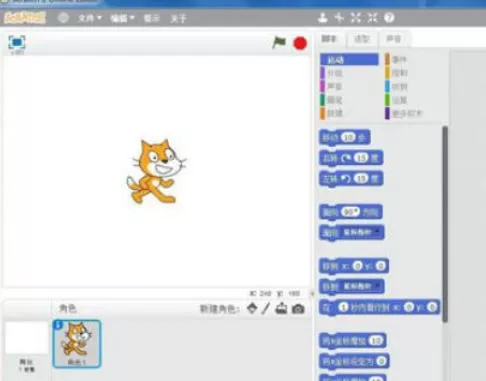486x381 pixels.
Task: Click the cat sprite on stage
Action: 156,171
